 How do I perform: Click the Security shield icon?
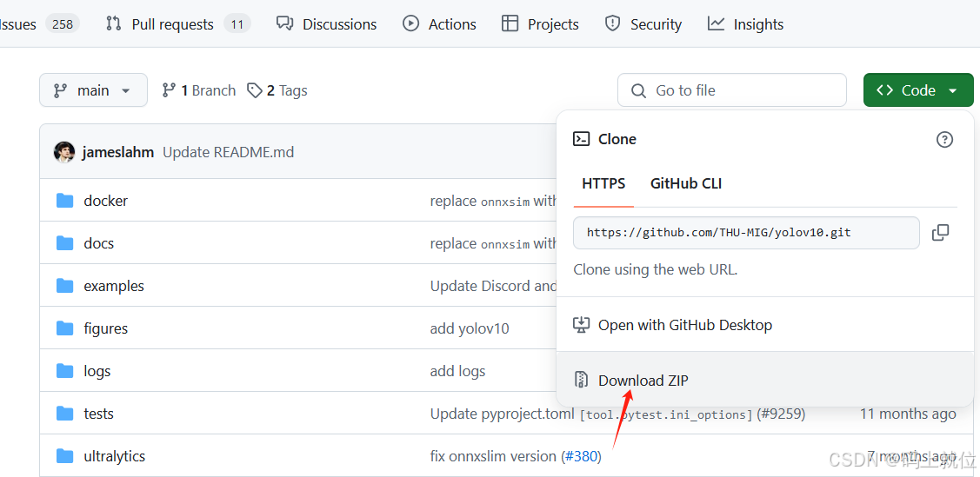[x=612, y=24]
